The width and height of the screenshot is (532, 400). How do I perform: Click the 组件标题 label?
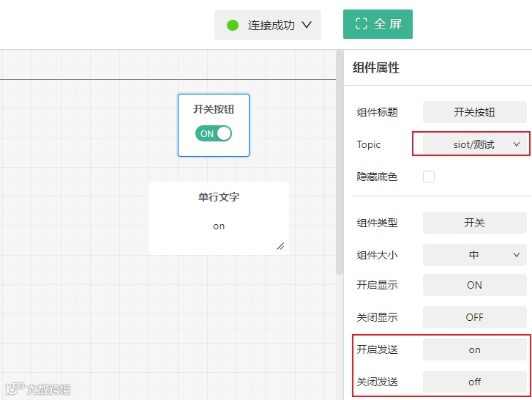(x=377, y=112)
